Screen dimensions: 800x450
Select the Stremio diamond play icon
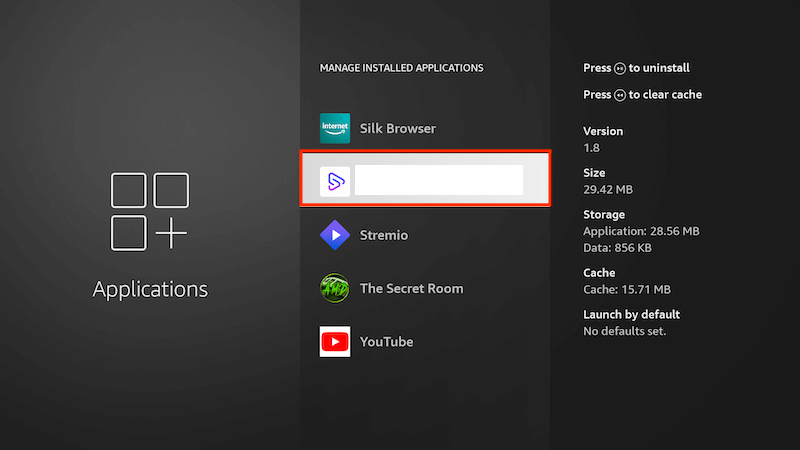click(335, 235)
